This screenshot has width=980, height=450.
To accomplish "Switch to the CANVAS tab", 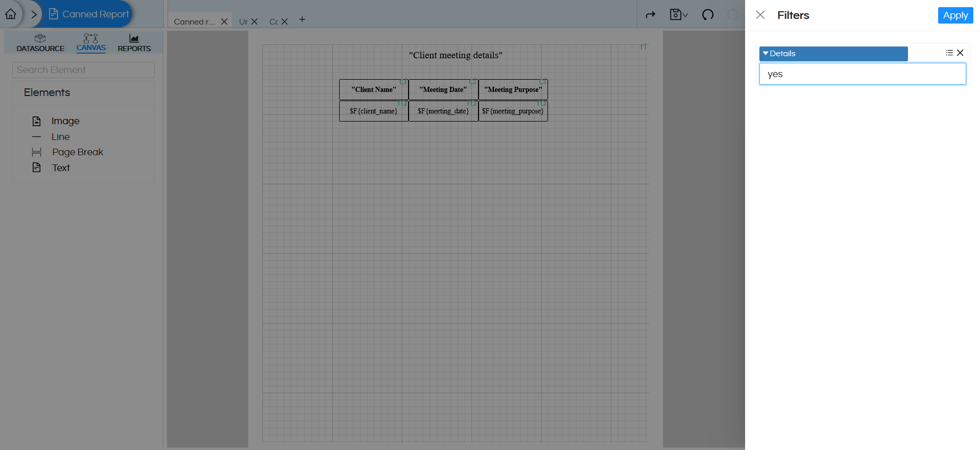I will [x=91, y=43].
